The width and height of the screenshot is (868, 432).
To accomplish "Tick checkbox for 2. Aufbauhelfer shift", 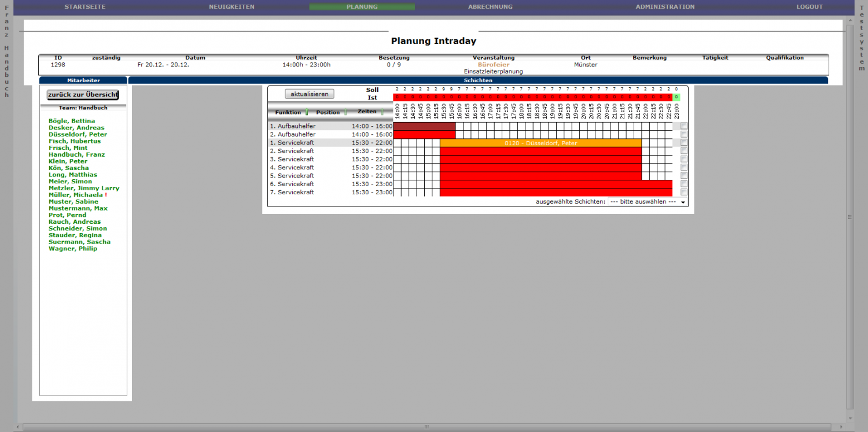I will coord(684,134).
